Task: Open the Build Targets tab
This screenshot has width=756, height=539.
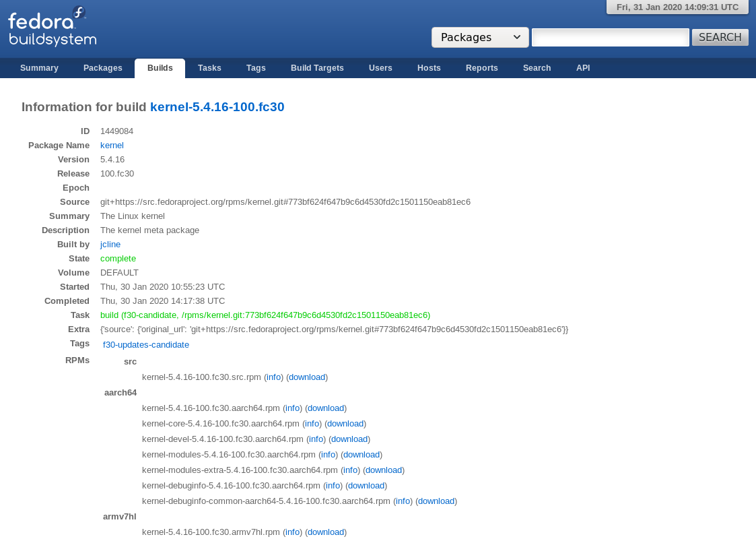Action: click(317, 68)
